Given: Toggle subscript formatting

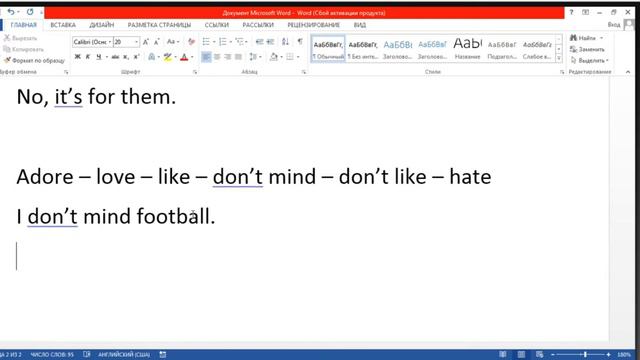Looking at the screenshot, I should pyautogui.click(x=126, y=57).
